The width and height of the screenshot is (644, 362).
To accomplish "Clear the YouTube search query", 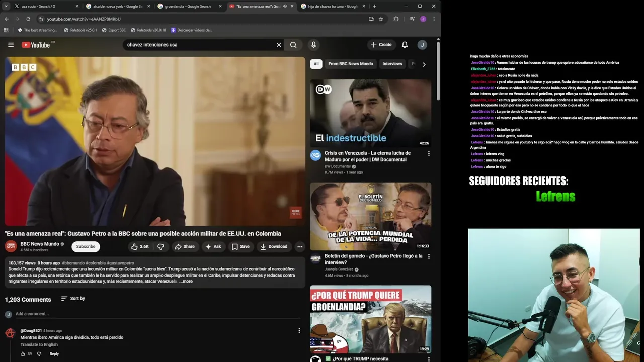I will (x=279, y=45).
